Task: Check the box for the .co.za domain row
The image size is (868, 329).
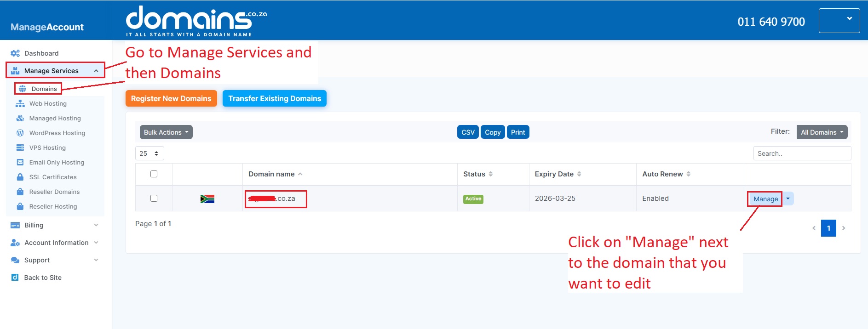Action: click(x=154, y=199)
